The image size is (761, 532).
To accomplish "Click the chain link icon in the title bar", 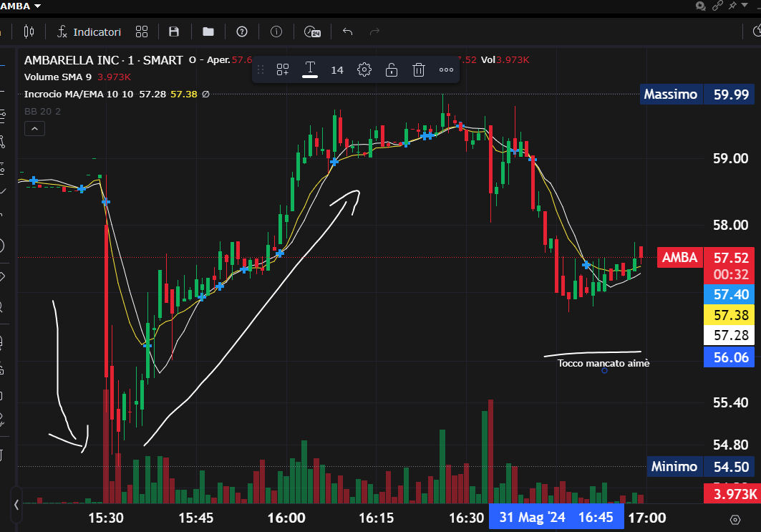I will click(x=717, y=6).
